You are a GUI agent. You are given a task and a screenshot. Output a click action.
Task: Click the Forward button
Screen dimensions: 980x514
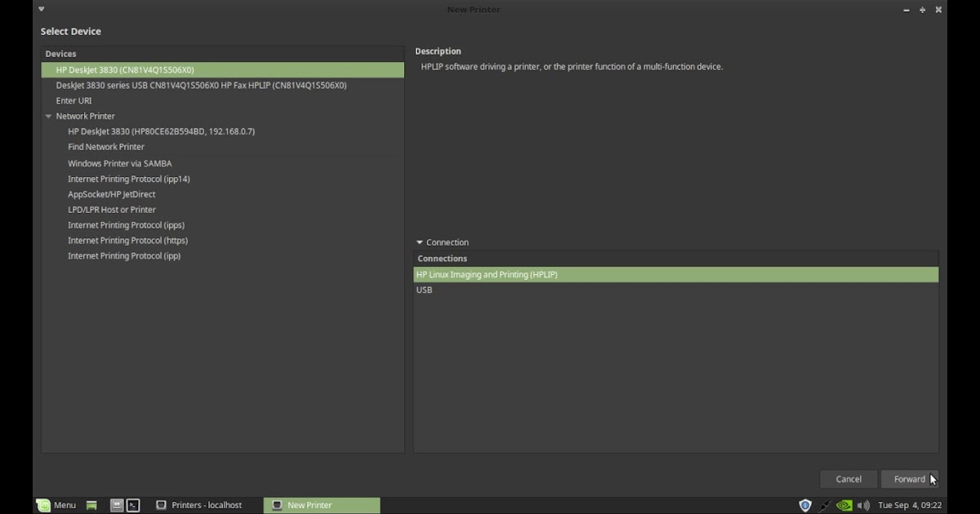tap(910, 479)
